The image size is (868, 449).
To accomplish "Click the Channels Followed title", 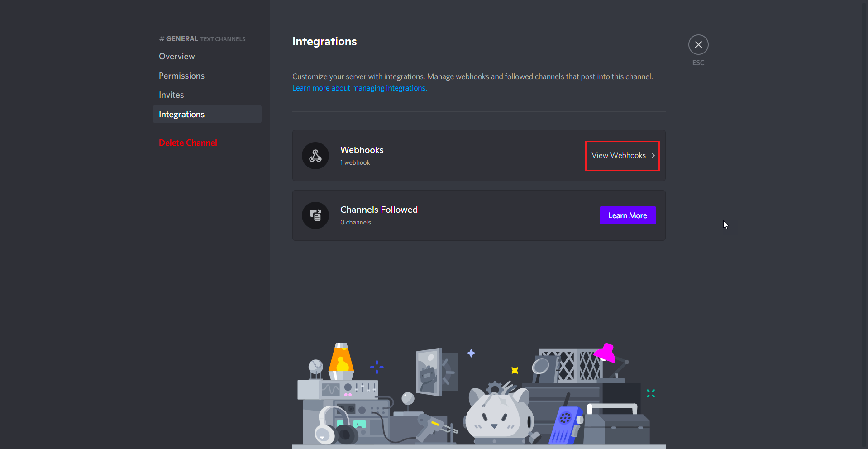I will pyautogui.click(x=379, y=210).
